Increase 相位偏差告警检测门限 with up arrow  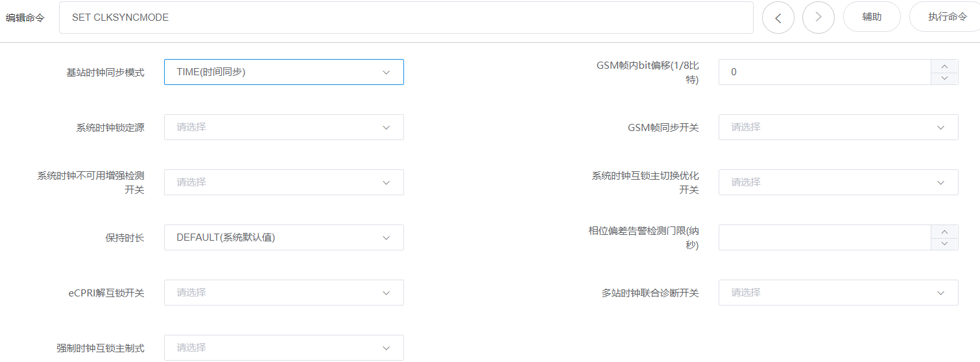944,232
